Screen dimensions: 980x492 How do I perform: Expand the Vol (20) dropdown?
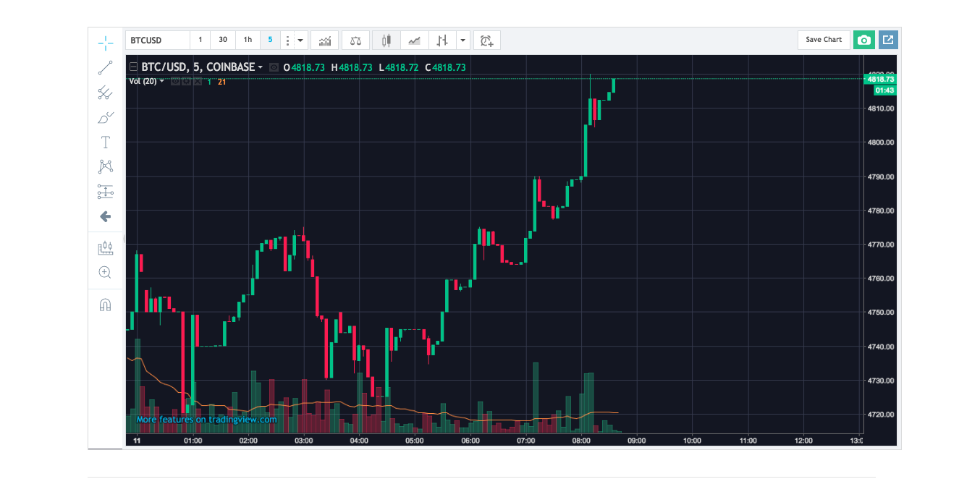pos(162,82)
